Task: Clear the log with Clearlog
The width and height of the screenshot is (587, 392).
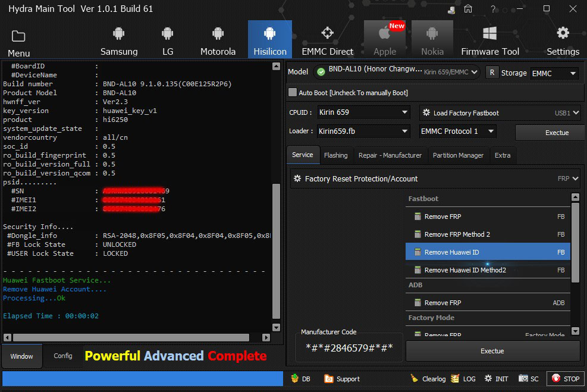Action: coord(427,379)
